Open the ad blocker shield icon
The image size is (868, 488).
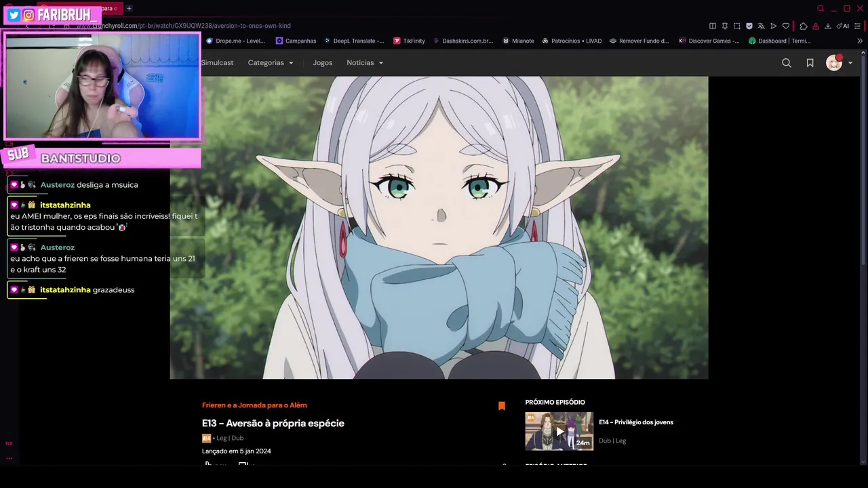point(749,26)
